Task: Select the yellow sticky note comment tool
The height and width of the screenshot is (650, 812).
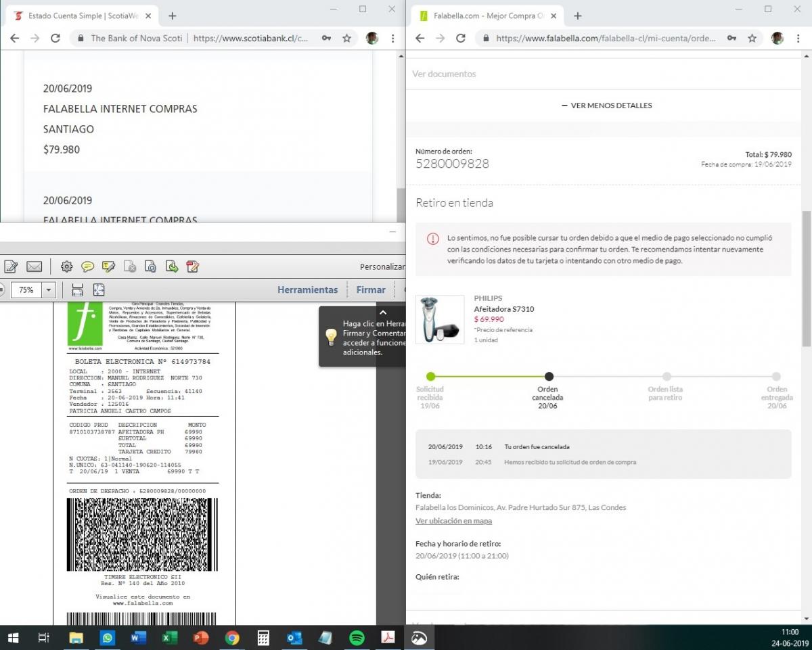Action: [87, 266]
